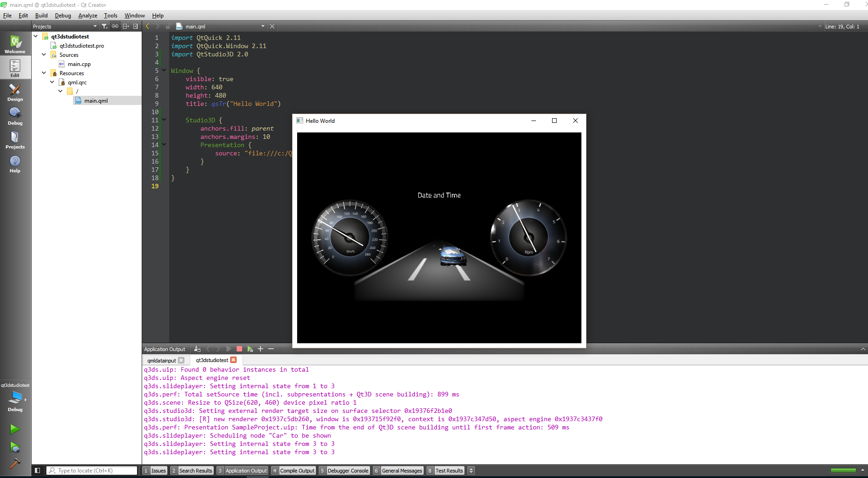
Task: Open the main.qml open-documents dropdown
Action: tap(263, 27)
